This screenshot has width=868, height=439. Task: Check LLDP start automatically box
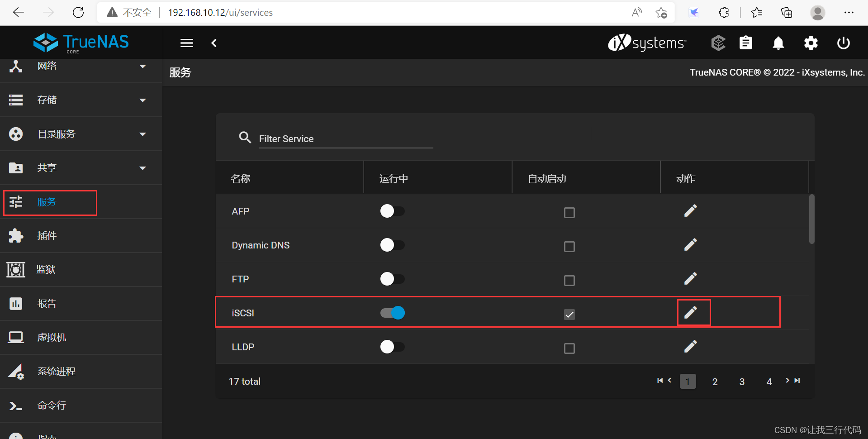[x=569, y=348]
